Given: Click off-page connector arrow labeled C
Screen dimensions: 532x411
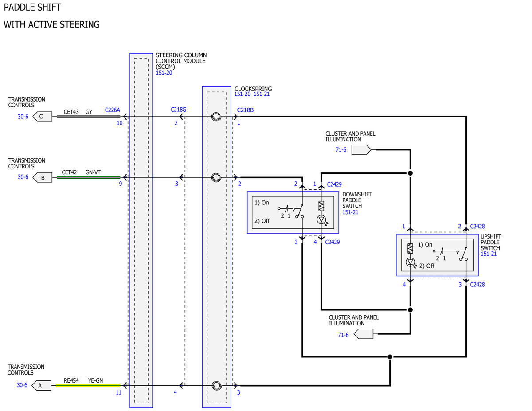Looking at the screenshot, I should (42, 117).
